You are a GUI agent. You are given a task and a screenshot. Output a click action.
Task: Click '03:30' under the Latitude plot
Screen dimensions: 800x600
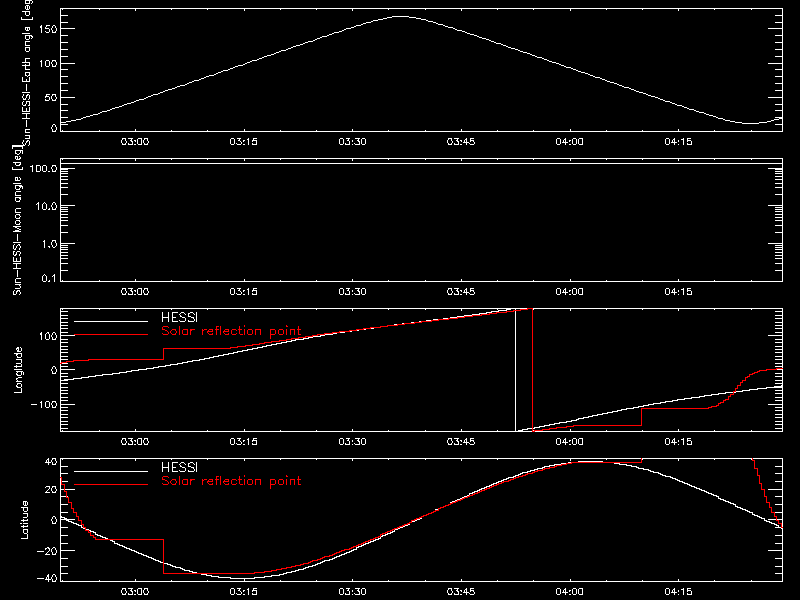point(352,591)
